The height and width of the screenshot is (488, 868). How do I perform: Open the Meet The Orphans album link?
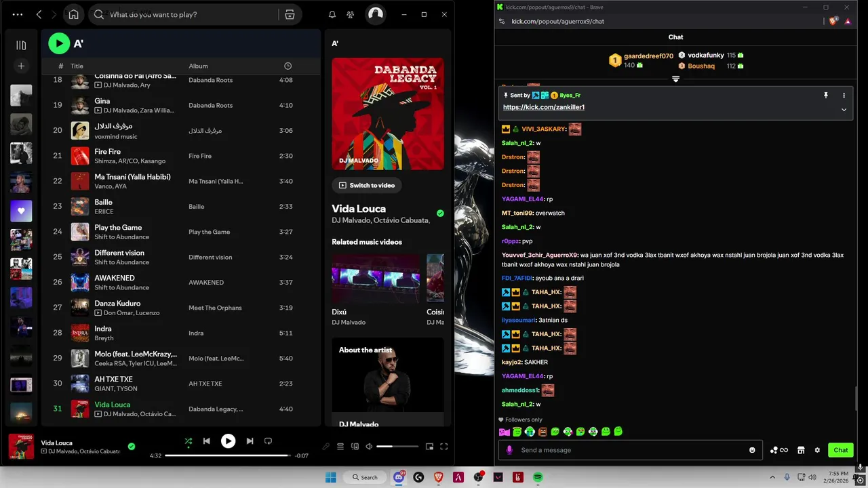point(215,308)
